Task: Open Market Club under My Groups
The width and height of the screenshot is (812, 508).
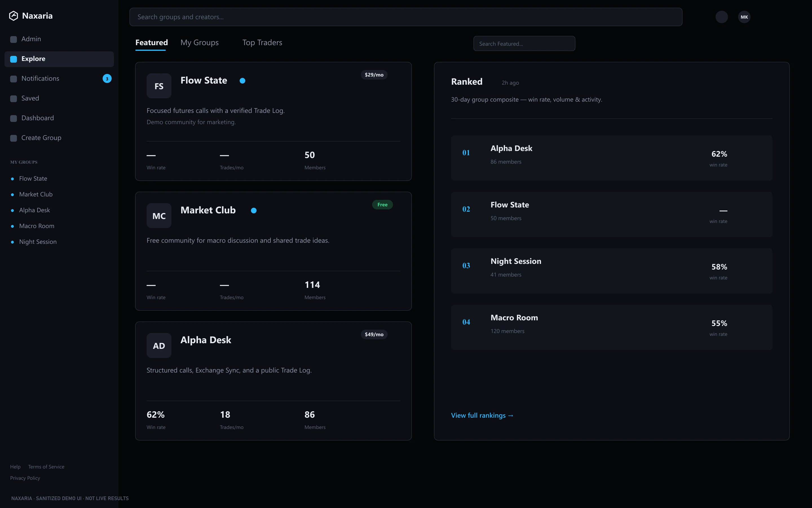Action: [x=36, y=194]
